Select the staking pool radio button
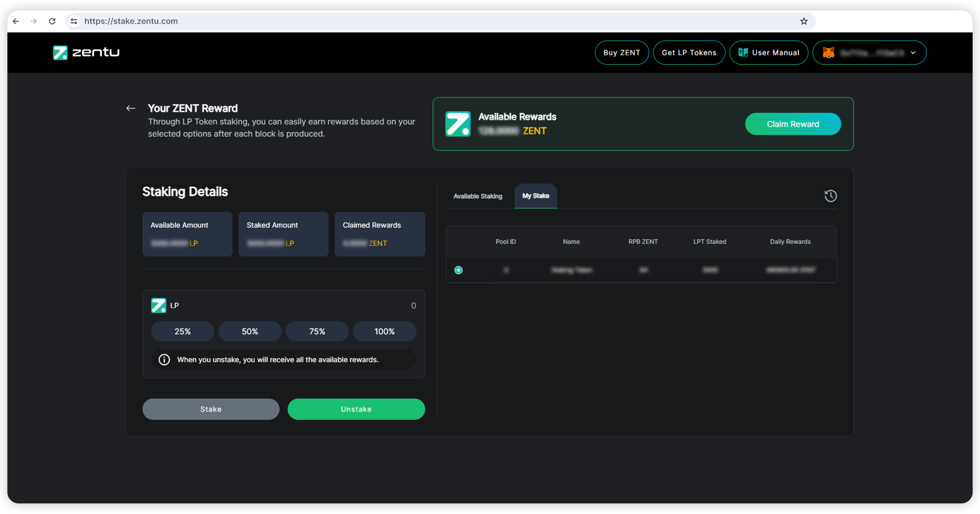Screen dimensions: 980x514 pyautogui.click(x=458, y=270)
